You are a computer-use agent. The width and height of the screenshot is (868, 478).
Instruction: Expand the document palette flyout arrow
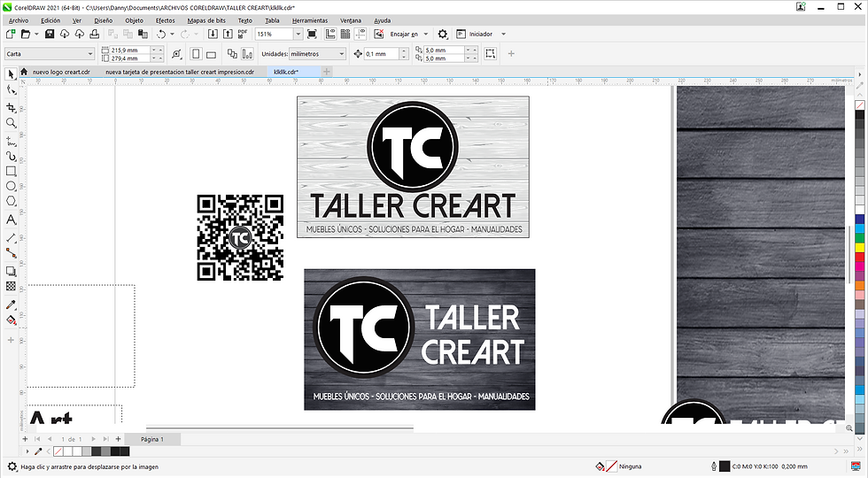click(27, 451)
